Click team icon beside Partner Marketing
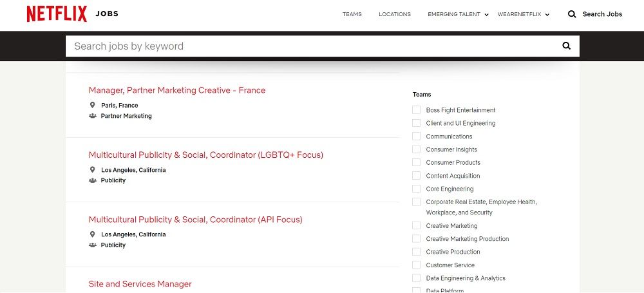644x293 pixels. point(92,116)
